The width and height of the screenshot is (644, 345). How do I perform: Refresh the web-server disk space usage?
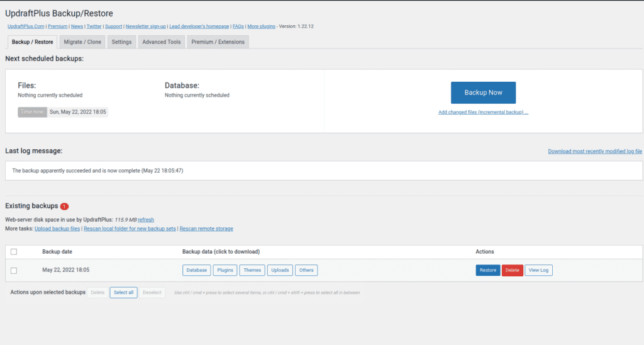click(x=146, y=220)
